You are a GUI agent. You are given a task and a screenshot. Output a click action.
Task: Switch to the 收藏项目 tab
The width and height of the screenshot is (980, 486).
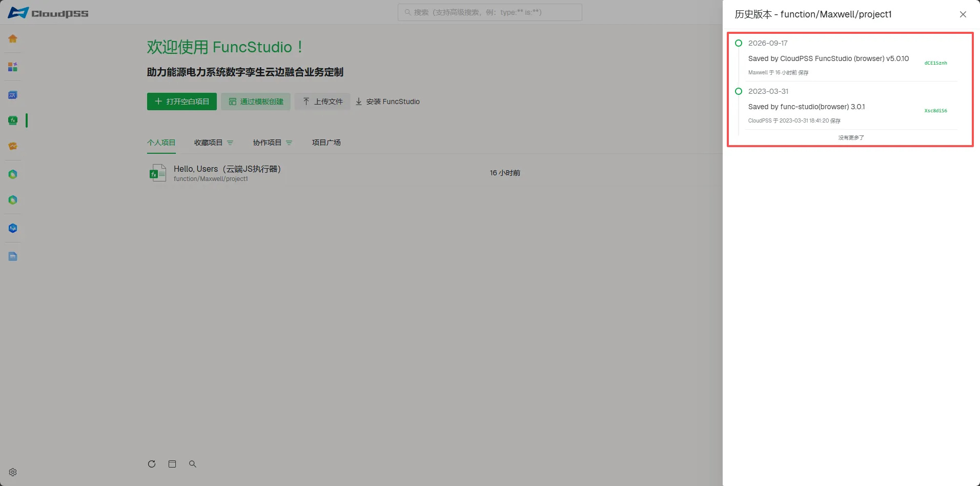pyautogui.click(x=209, y=143)
